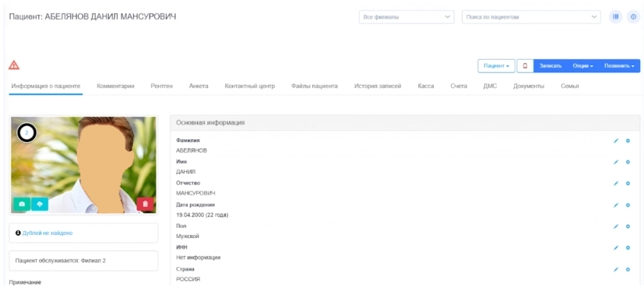Image resolution: width=644 pixels, height=294 pixels.
Task: Open gear settings for Страна row
Action: click(x=628, y=269)
